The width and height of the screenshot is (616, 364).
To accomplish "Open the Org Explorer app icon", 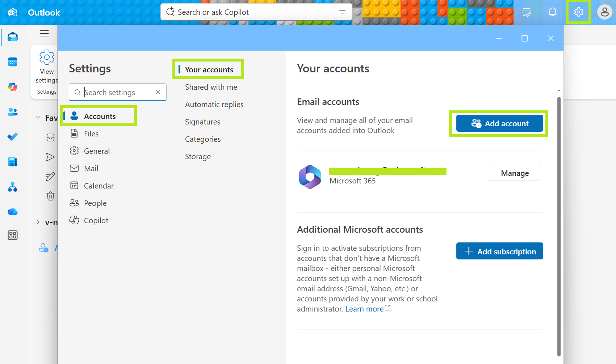I will pyautogui.click(x=13, y=187).
